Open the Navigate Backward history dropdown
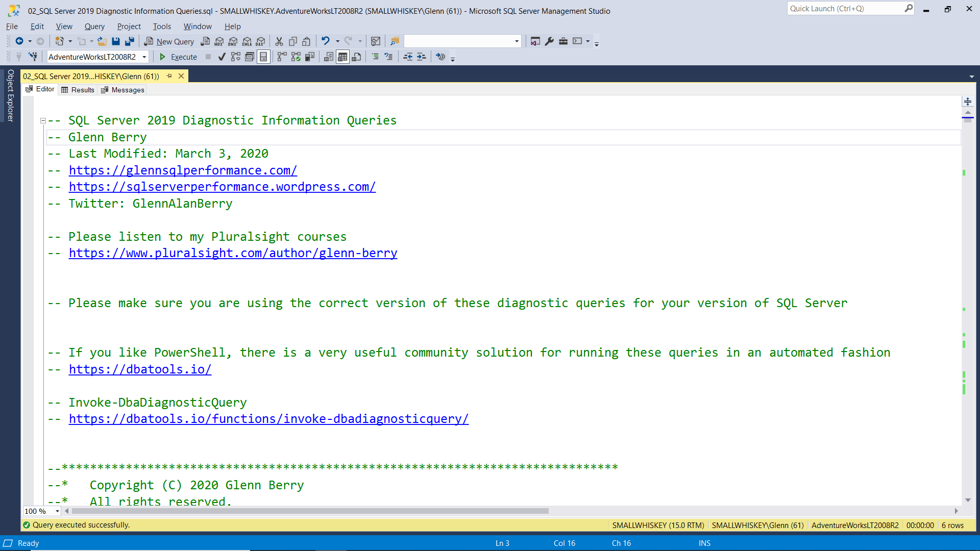Screen dimensions: 980x551 coord(30,41)
